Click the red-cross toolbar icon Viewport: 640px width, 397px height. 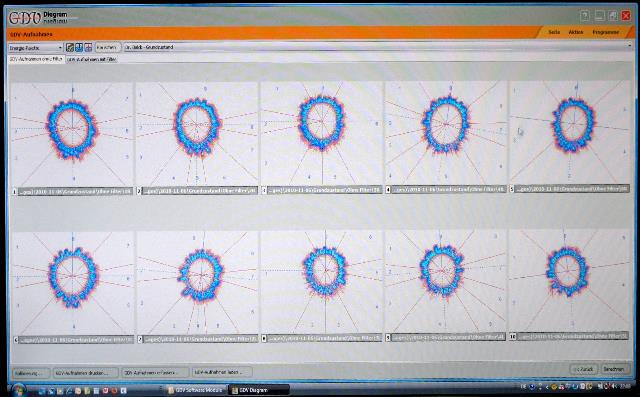click(x=88, y=48)
